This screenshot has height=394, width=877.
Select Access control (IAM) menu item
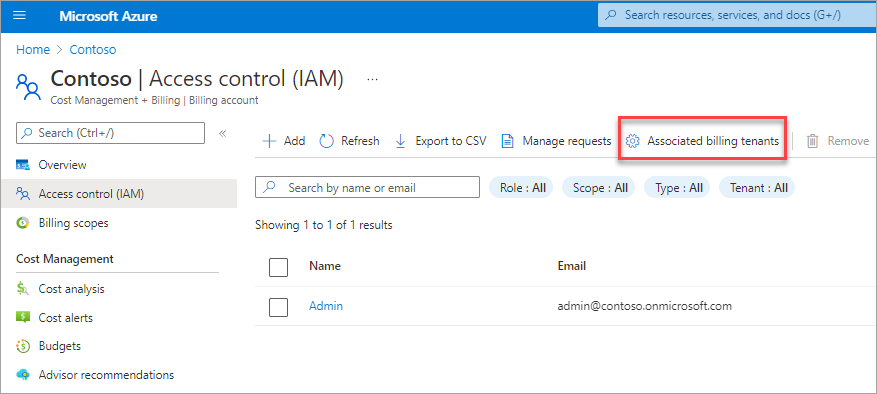click(x=119, y=194)
